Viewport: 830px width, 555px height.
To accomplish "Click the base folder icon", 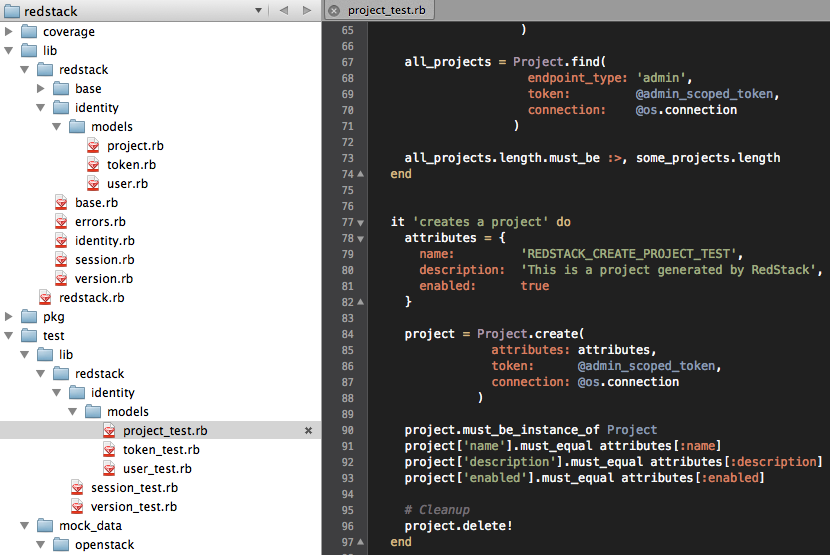I will 61,89.
